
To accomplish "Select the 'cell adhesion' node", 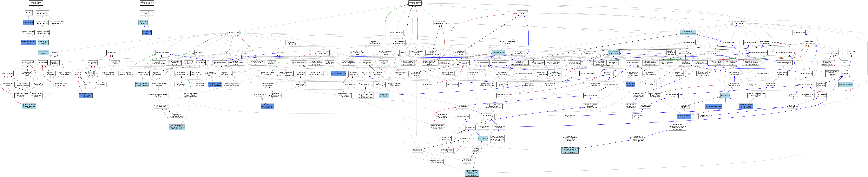I will [111, 53].
